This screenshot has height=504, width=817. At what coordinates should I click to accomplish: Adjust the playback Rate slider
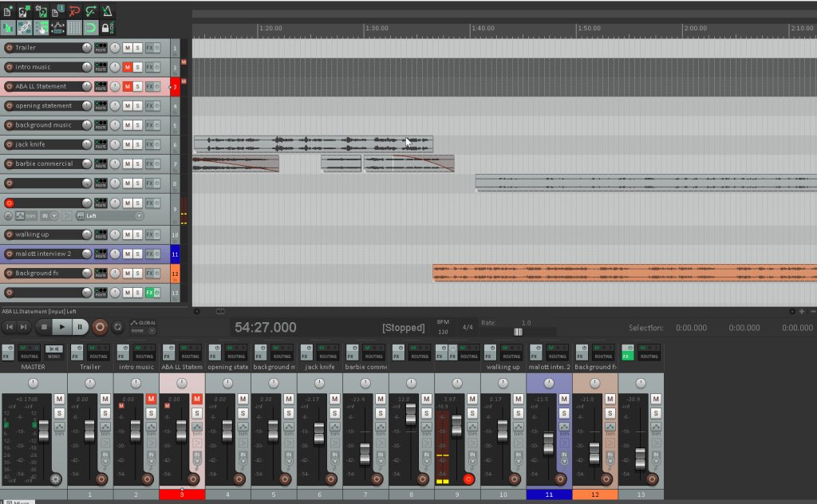[x=518, y=332]
